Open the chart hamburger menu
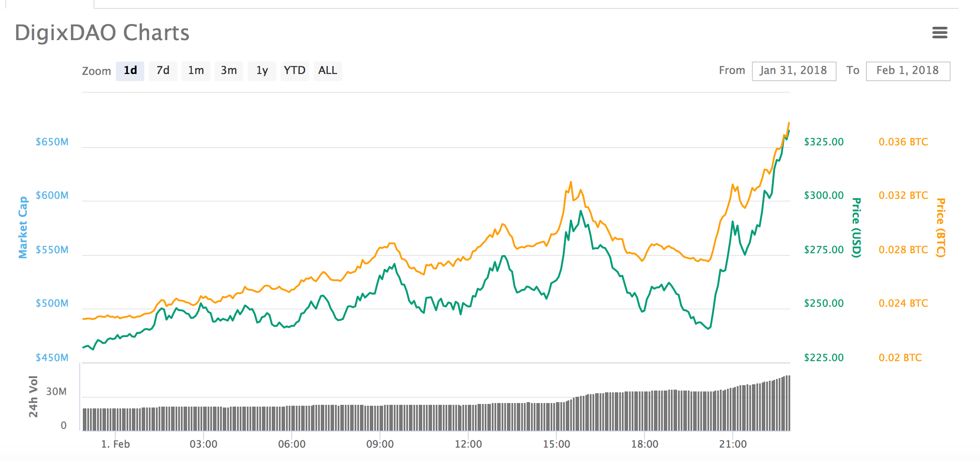Viewport: 980px width, 461px height. click(x=939, y=33)
